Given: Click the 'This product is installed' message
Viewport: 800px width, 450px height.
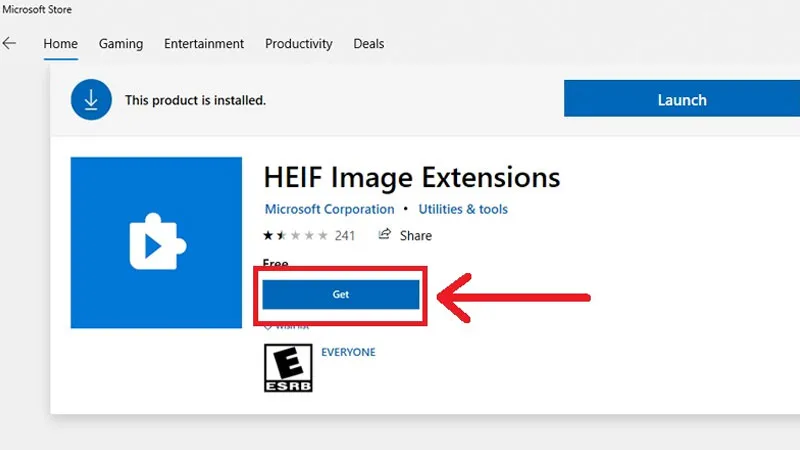Looking at the screenshot, I should pyautogui.click(x=195, y=100).
